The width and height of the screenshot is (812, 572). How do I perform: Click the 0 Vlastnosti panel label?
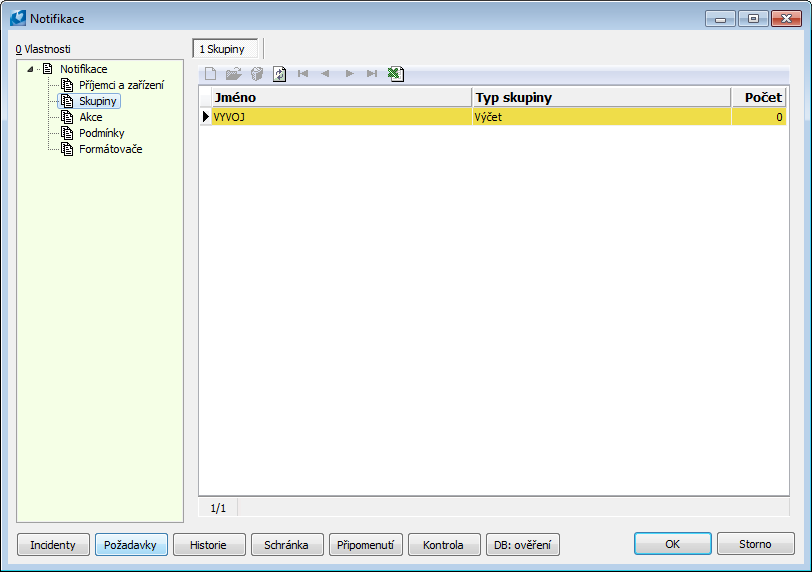(43, 49)
